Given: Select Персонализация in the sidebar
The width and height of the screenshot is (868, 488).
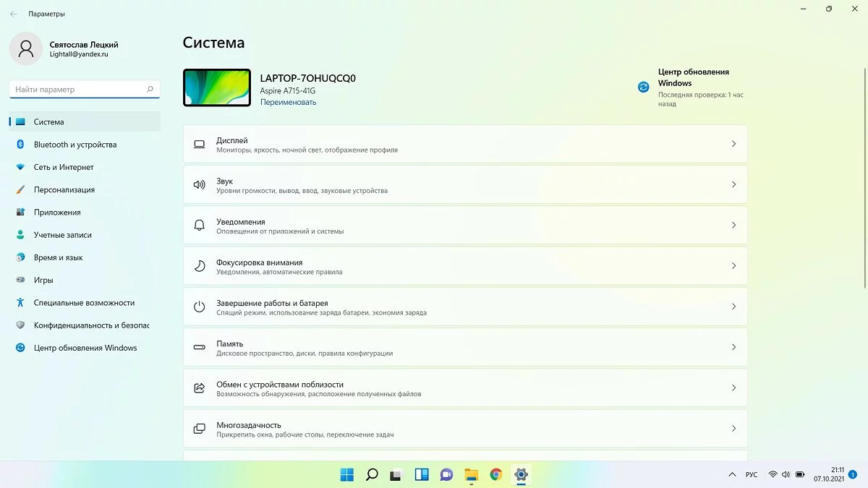Looking at the screenshot, I should [64, 190].
